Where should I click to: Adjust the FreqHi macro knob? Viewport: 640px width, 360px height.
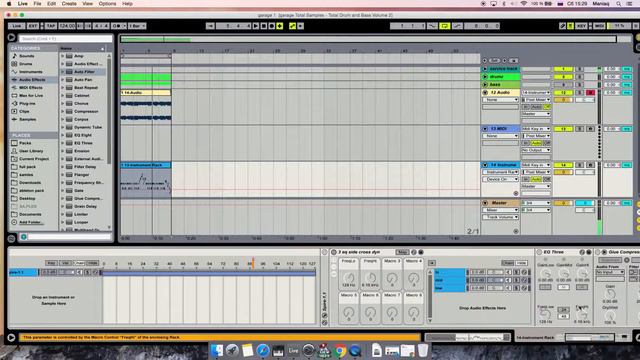coord(370,278)
